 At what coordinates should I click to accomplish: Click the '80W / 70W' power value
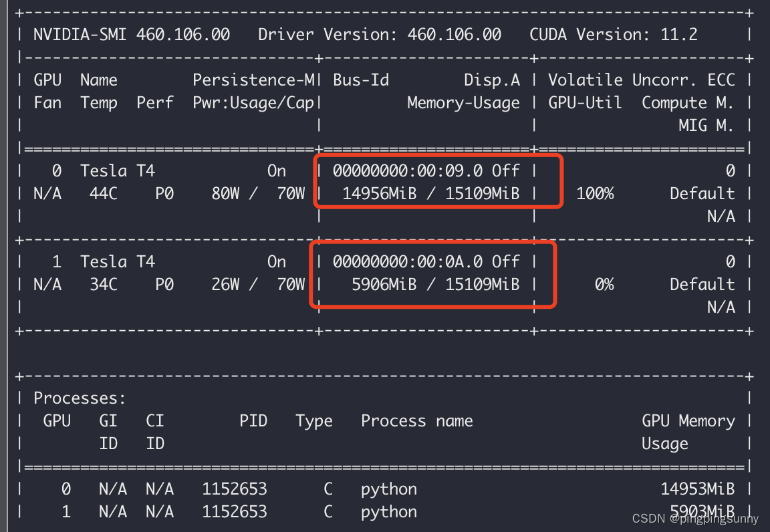[x=258, y=194]
